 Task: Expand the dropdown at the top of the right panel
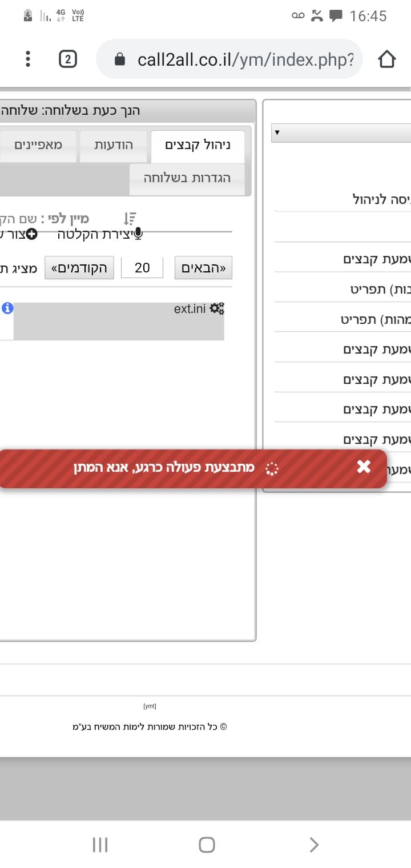[341, 133]
